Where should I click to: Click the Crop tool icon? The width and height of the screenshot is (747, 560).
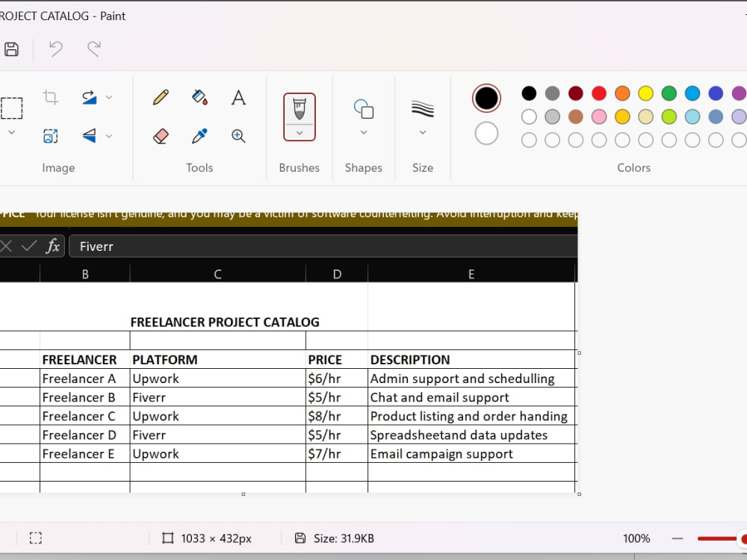[x=51, y=97]
